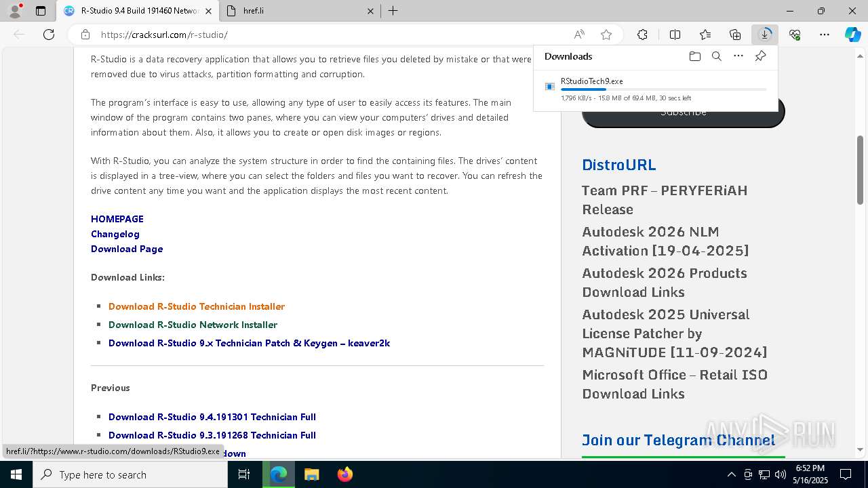The image size is (868, 488).
Task: Open the Windows Start menu
Action: pyautogui.click(x=16, y=474)
